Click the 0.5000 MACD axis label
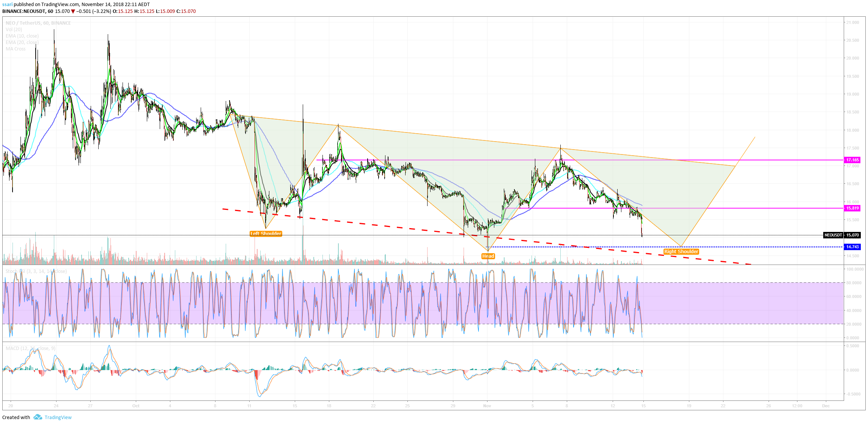 point(852,346)
